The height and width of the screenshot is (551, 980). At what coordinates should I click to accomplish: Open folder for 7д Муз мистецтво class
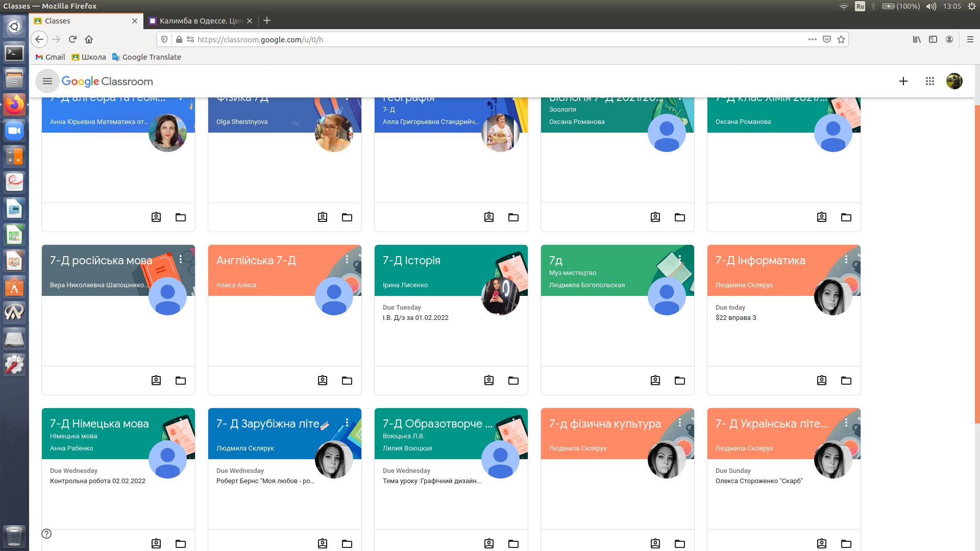(x=680, y=381)
